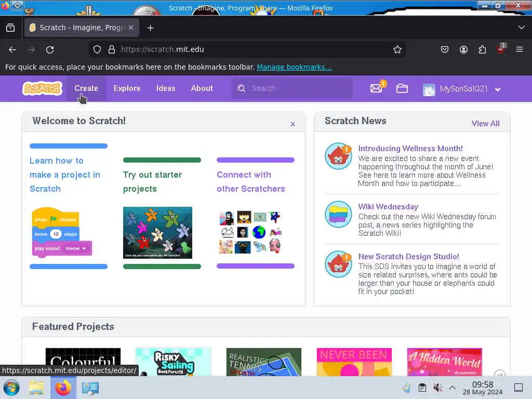Open the Explore menu item
Viewport: 532px width, 399px height.
[127, 88]
